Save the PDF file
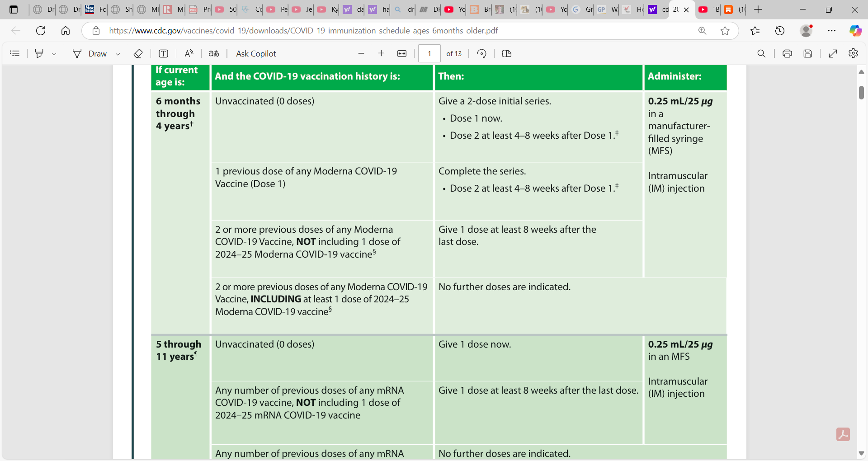This screenshot has width=868, height=461. (x=807, y=53)
